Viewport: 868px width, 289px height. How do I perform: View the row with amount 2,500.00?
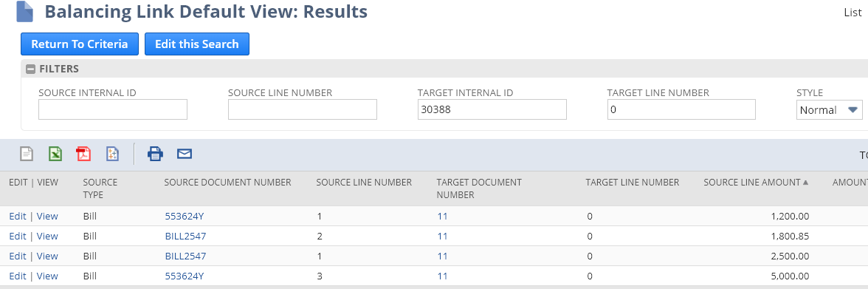pyautogui.click(x=47, y=256)
